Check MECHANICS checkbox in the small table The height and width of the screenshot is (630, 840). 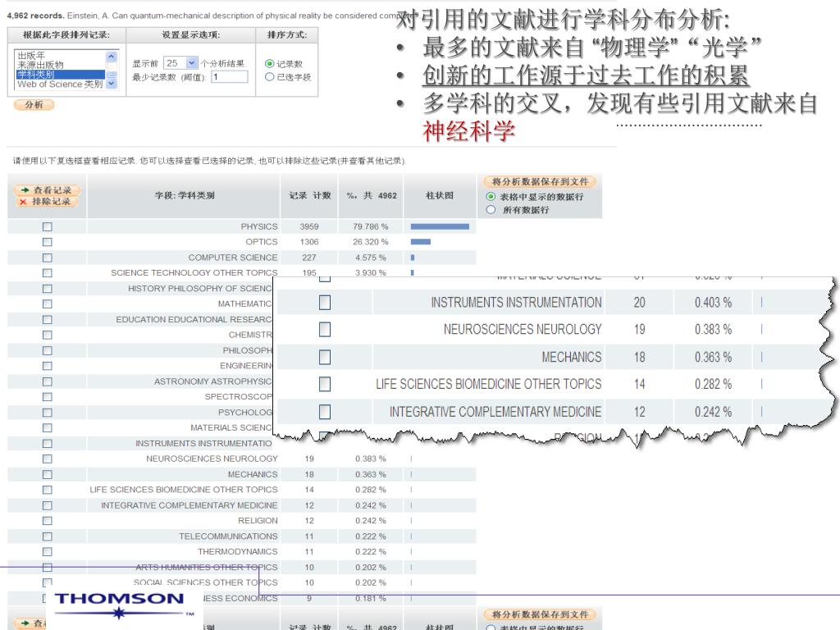coord(47,475)
